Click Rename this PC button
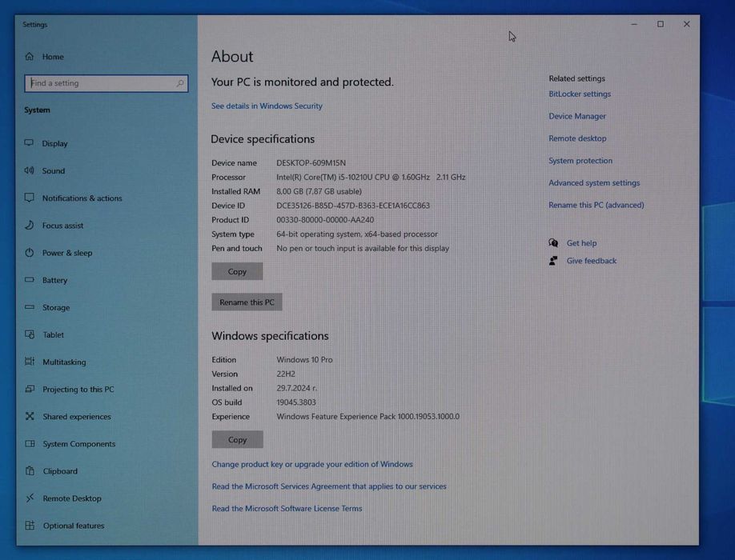 (247, 302)
